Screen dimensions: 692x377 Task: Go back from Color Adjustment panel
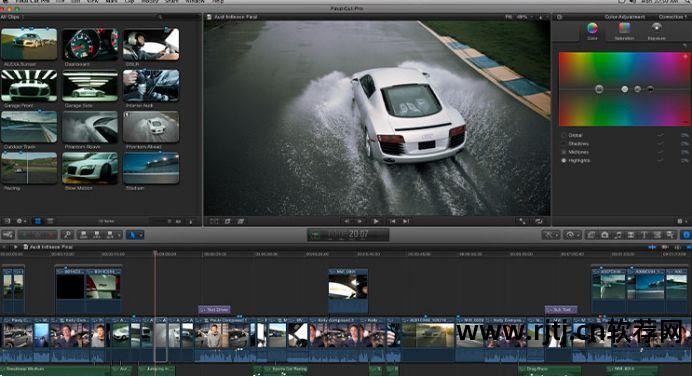[x=559, y=17]
